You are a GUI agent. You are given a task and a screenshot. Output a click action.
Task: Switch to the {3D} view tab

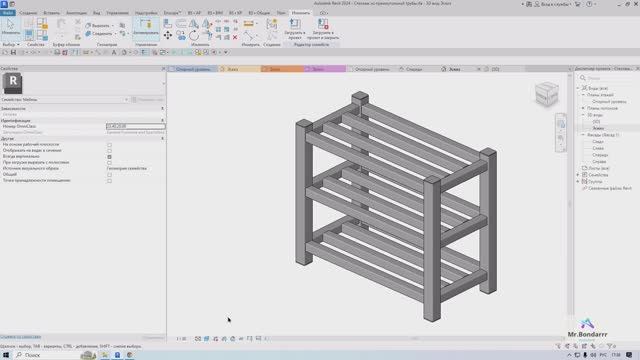tap(495, 69)
